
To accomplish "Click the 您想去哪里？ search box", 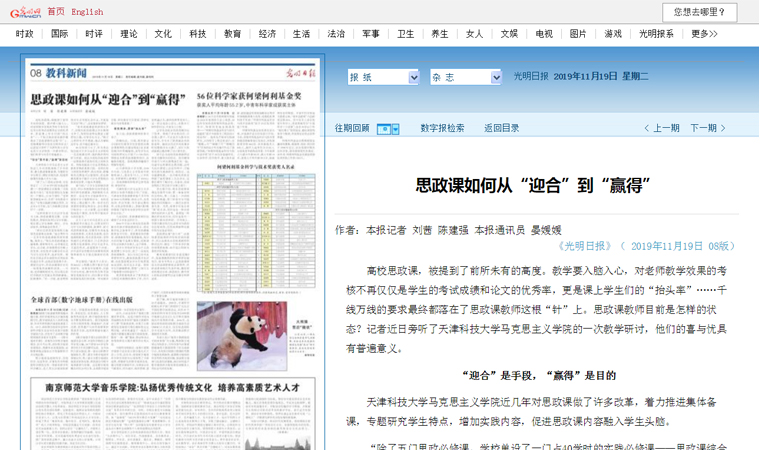I will pos(699,12).
